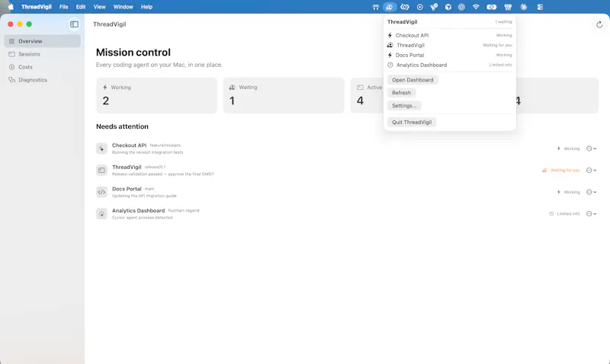Click the orange Waiting for you status icon
The image size is (610, 364).
tap(544, 170)
